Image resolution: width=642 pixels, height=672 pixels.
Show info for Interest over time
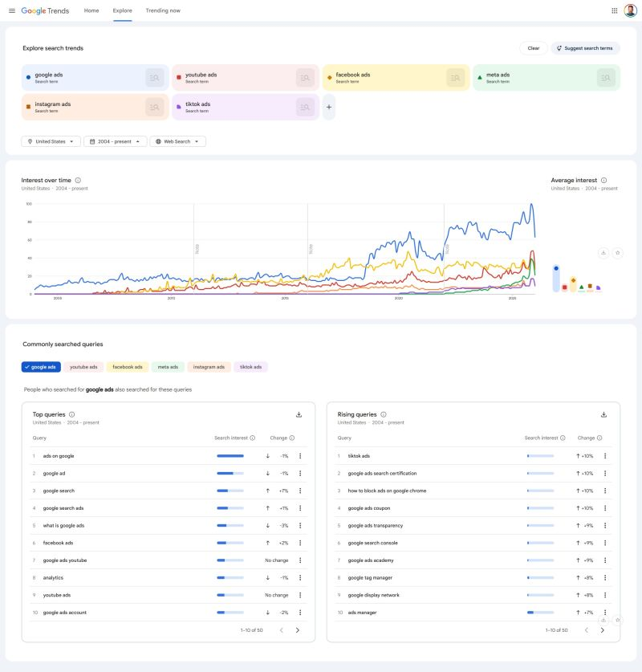(78, 181)
